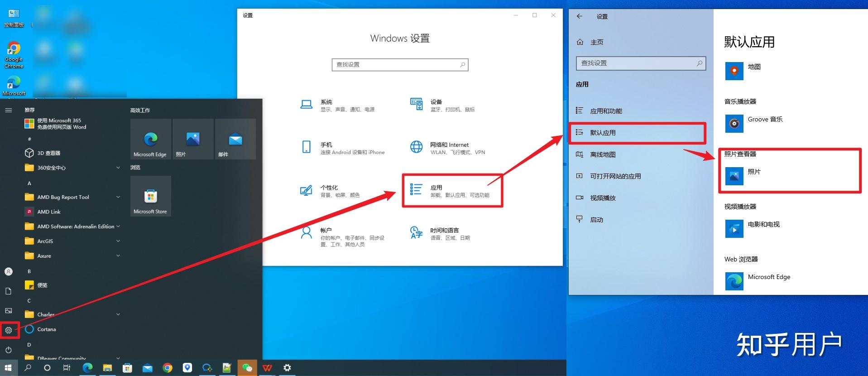Click 查找设置 search box in 默认应用 sidebar
Image resolution: width=868 pixels, height=376 pixels.
click(641, 63)
